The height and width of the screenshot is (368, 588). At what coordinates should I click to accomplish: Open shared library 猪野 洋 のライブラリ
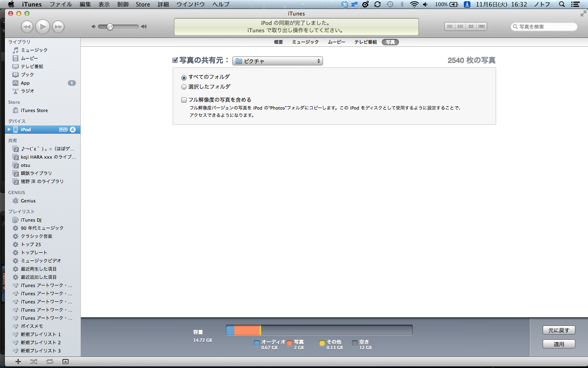(43, 182)
